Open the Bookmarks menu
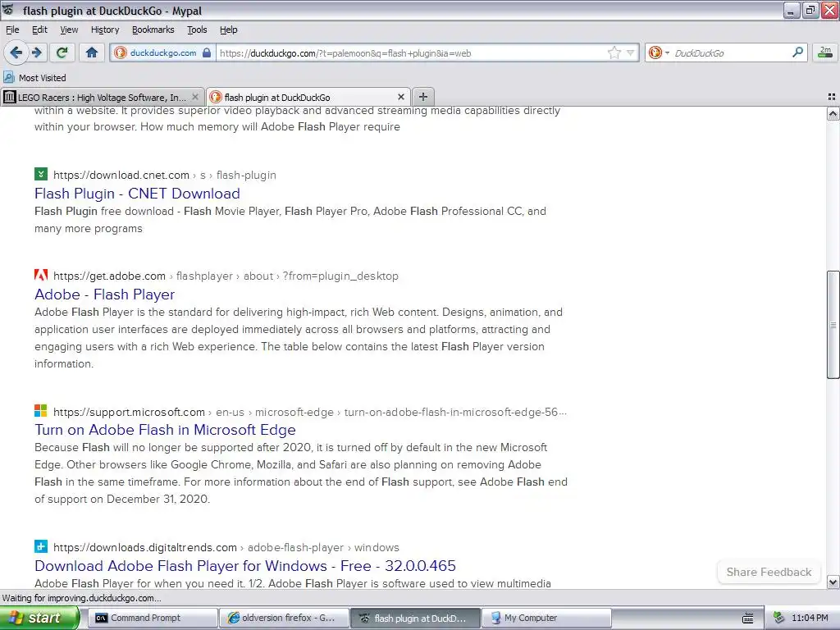The image size is (840, 630). coord(153,30)
